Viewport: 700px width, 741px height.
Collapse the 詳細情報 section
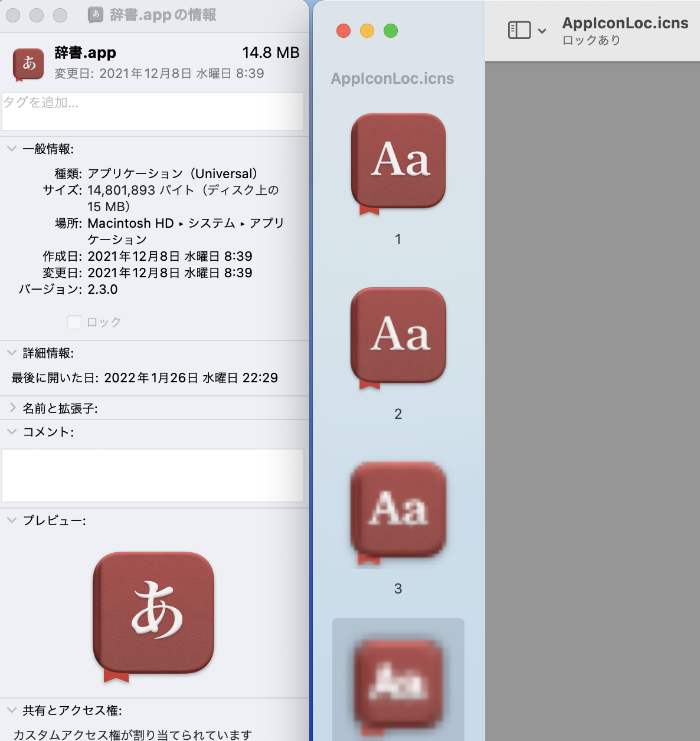click(x=12, y=353)
